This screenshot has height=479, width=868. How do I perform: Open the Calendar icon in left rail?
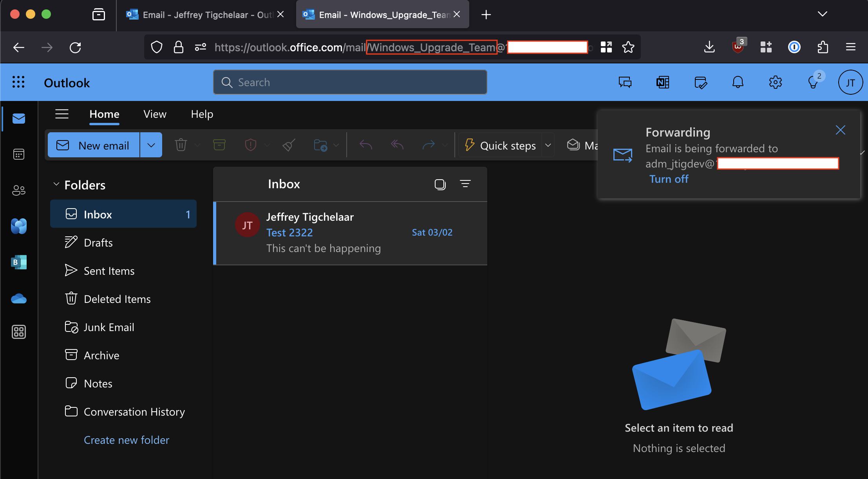(19, 154)
